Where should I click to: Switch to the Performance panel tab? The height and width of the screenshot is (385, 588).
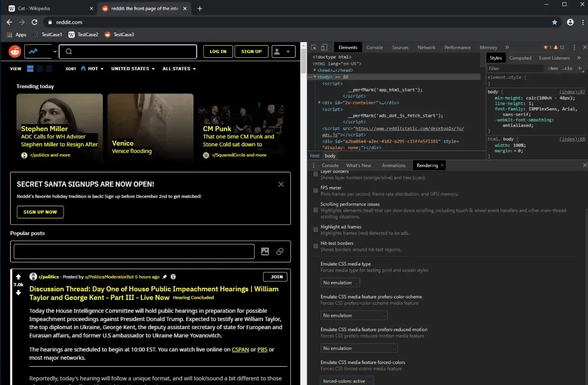(458, 47)
